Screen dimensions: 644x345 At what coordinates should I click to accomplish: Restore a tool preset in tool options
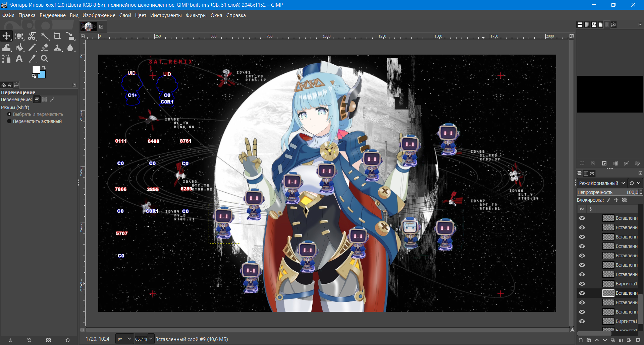pyautogui.click(x=29, y=340)
